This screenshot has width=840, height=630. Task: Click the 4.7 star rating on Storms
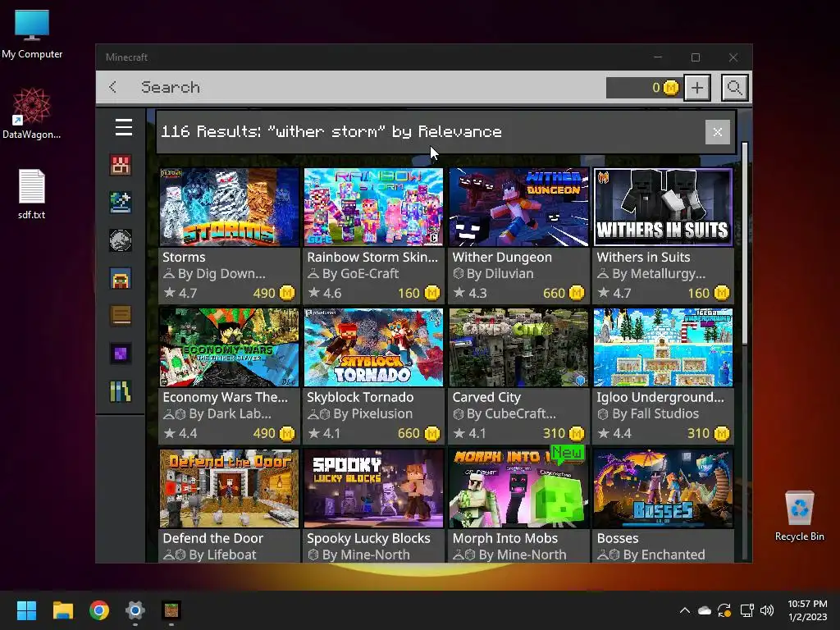[x=180, y=293]
